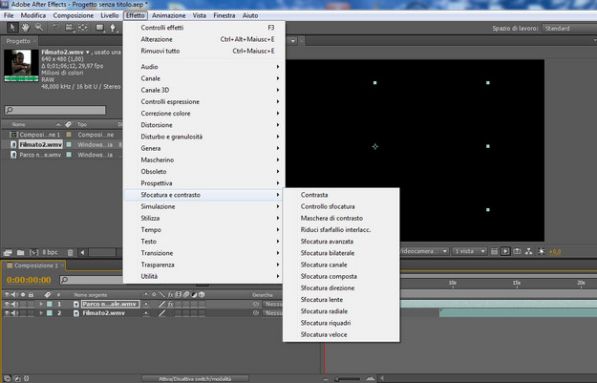
Task: Expand properties of timeline layer 1
Action: pos(41,304)
